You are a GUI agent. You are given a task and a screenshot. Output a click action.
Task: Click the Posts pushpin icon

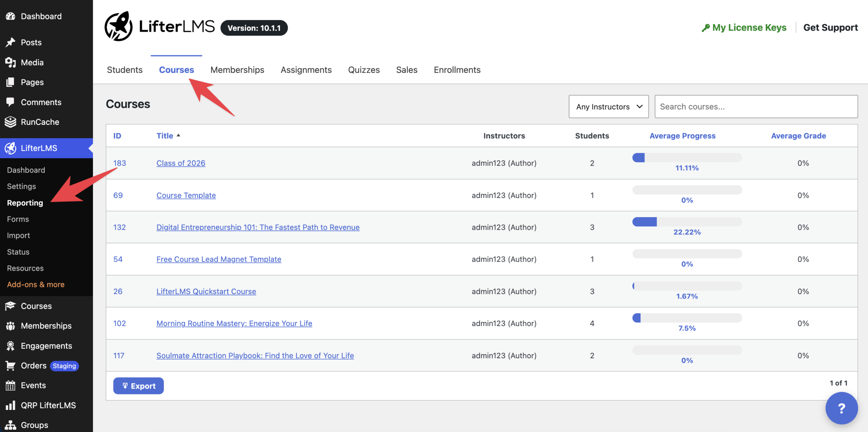(11, 42)
